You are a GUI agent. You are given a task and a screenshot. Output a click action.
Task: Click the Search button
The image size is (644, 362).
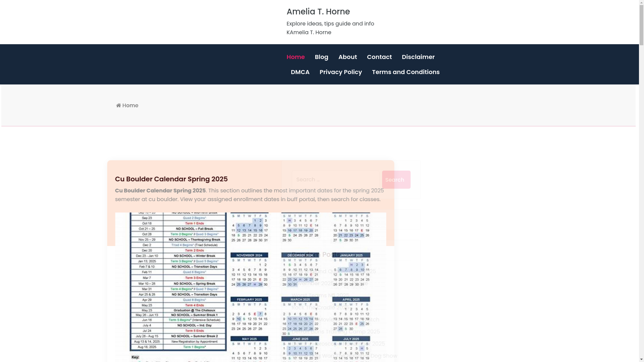click(x=396, y=180)
